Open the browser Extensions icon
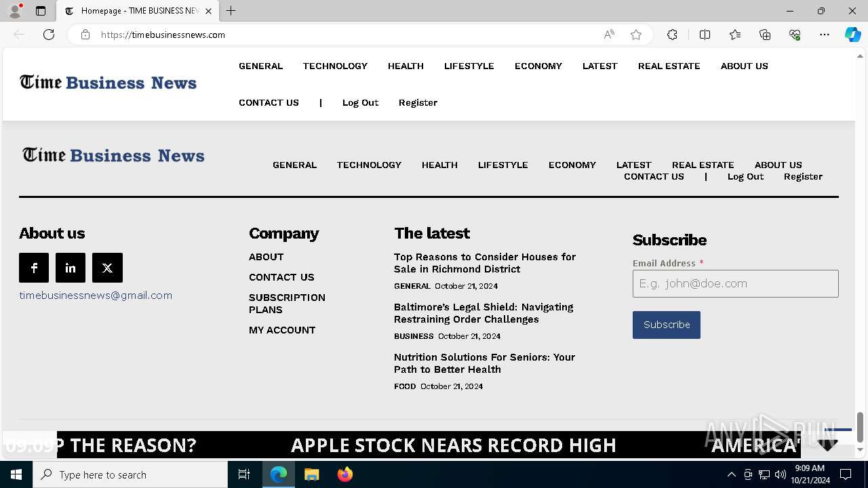The image size is (868, 488). pyautogui.click(x=672, y=35)
